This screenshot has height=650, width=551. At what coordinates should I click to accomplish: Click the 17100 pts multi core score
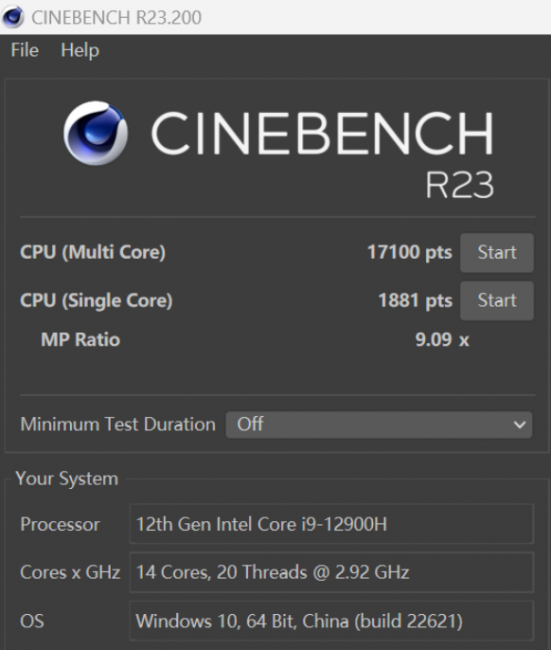(x=410, y=252)
